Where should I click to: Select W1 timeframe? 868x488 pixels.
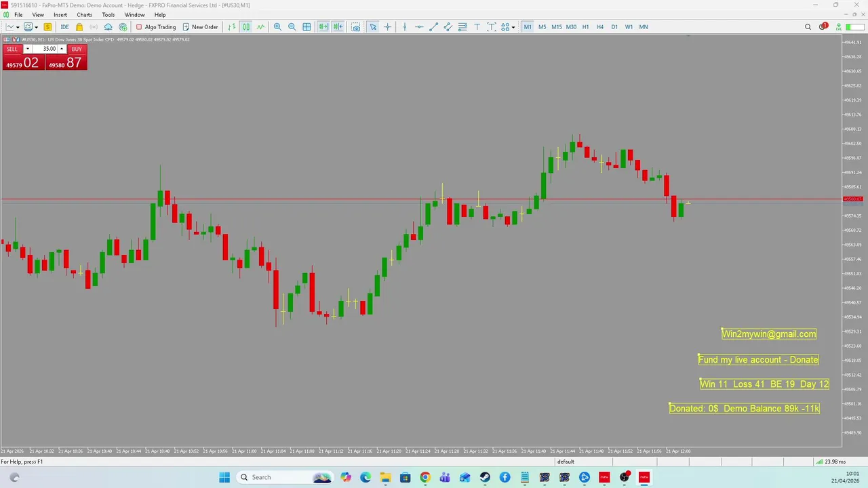click(x=629, y=27)
